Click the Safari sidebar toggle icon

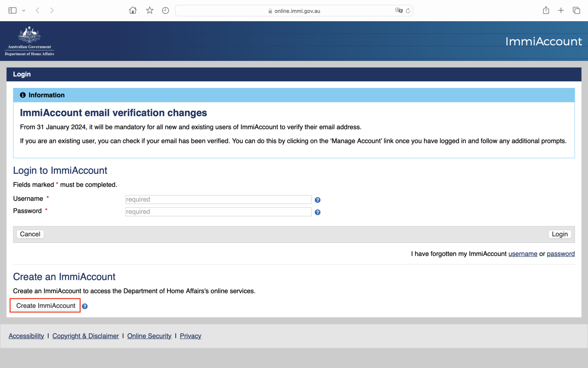pyautogui.click(x=12, y=10)
